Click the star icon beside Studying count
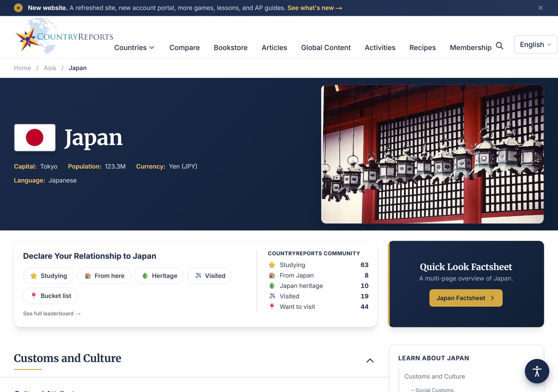 pyautogui.click(x=272, y=265)
